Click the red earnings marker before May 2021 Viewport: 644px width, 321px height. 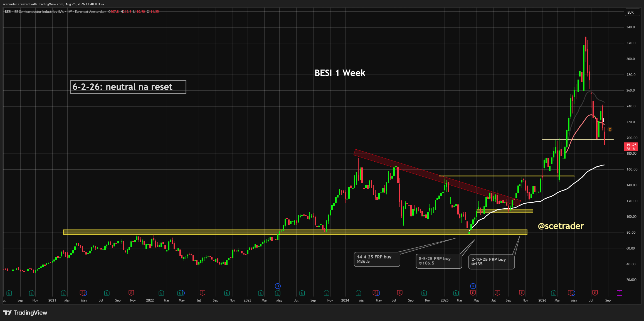(x=82, y=293)
